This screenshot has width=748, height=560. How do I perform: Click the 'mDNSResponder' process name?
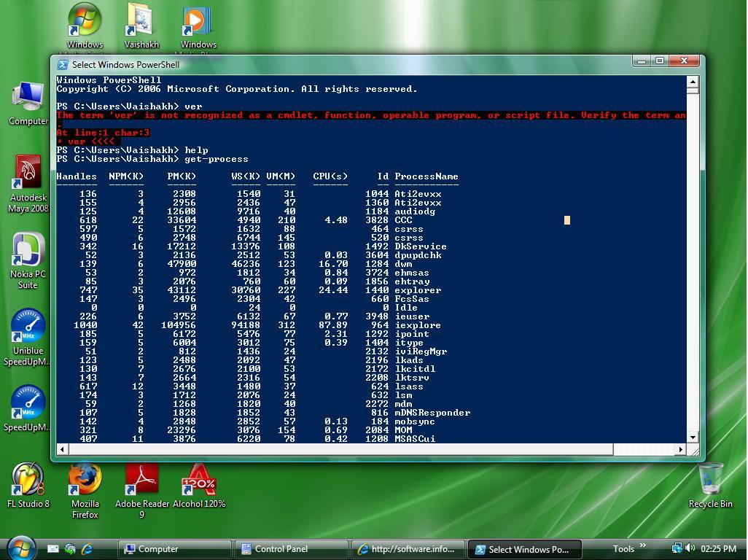[x=432, y=412]
